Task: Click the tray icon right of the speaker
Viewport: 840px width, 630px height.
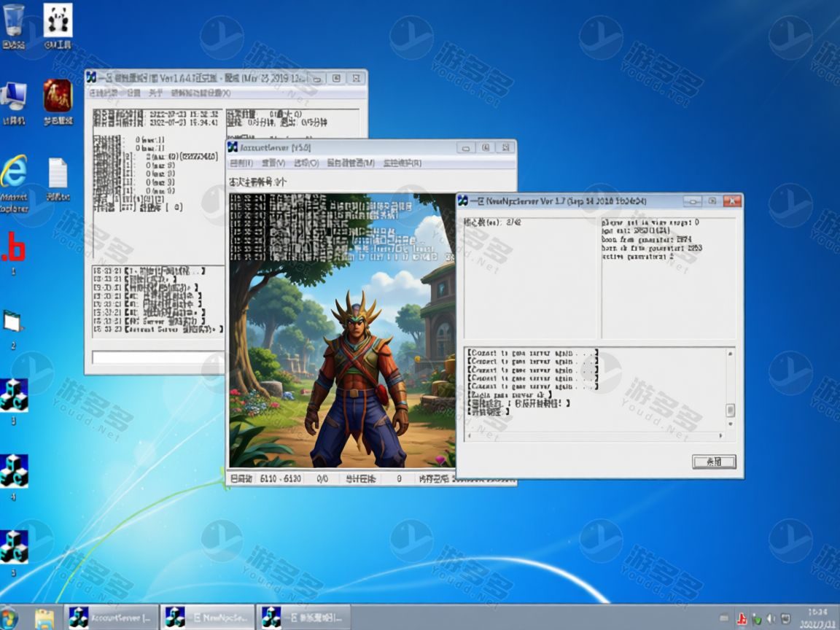Action: click(x=785, y=619)
